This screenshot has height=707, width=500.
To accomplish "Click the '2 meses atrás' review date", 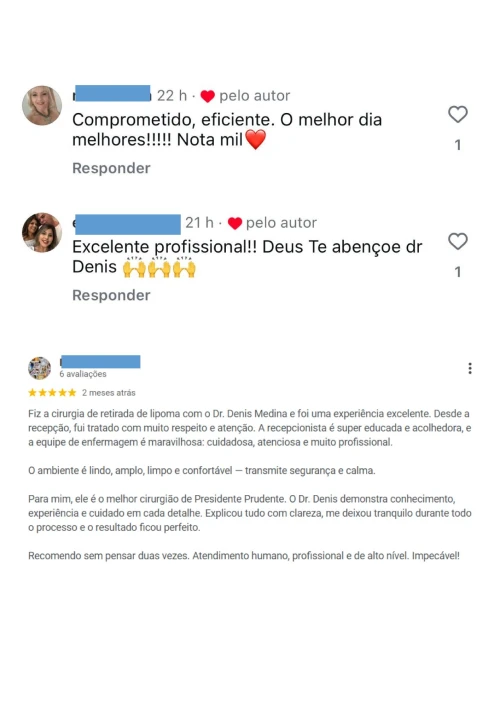I will click(109, 393).
